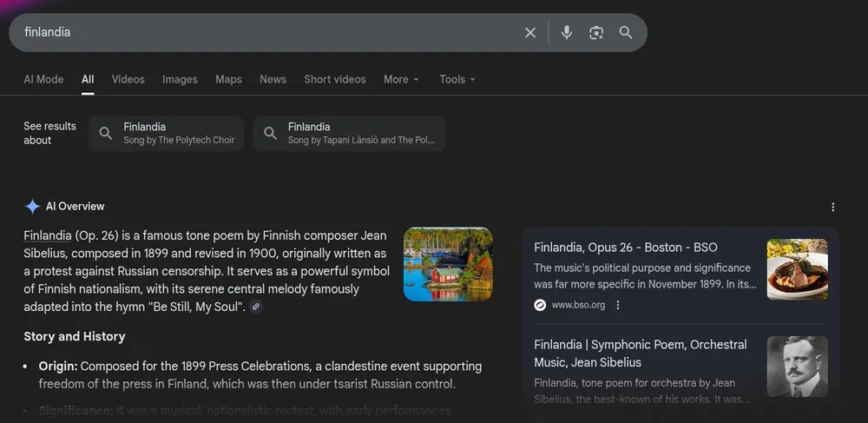Select Finlandia song by The Polytech Choir
This screenshot has width=868, height=423.
pos(167,133)
